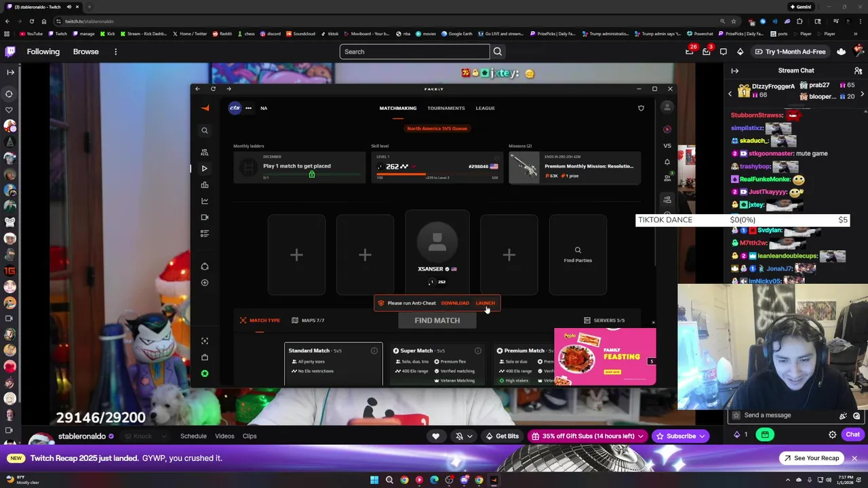Screen dimensions: 868x488
Task: Open FACEIT leaderboard bars sidebar icon
Action: click(205, 185)
